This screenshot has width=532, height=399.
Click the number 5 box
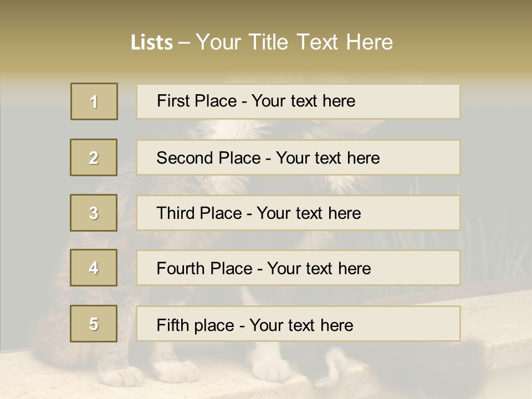click(94, 324)
